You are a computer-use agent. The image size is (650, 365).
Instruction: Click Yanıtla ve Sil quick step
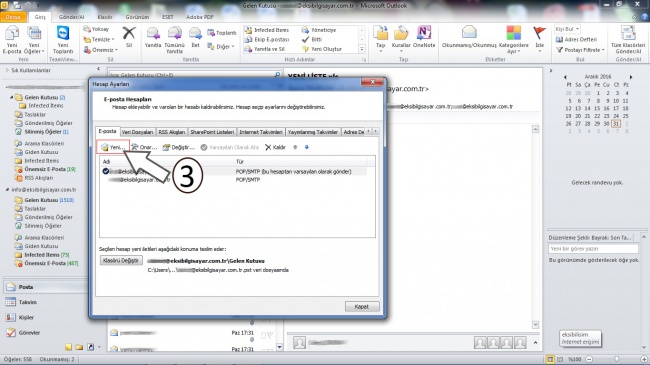coord(264,49)
